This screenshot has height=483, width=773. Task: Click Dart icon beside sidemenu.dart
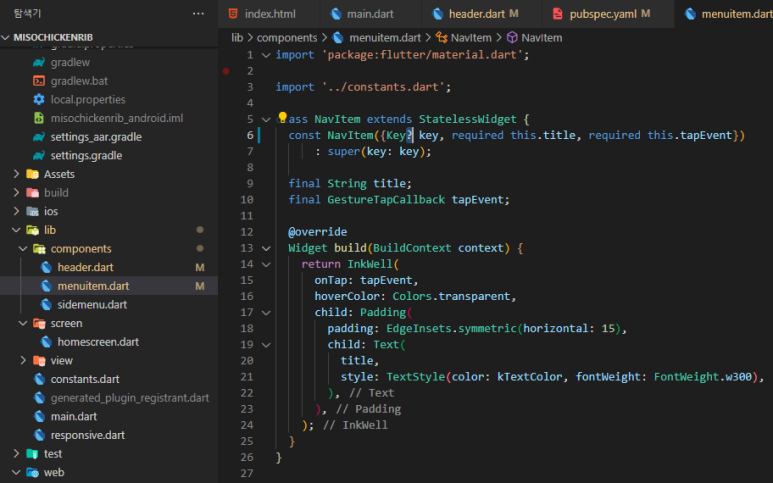point(46,305)
